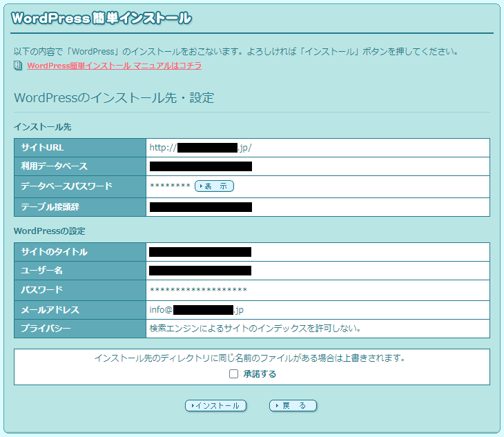Click the サイトのタイトル label cell
The height and width of the screenshot is (437, 504).
[80, 252]
